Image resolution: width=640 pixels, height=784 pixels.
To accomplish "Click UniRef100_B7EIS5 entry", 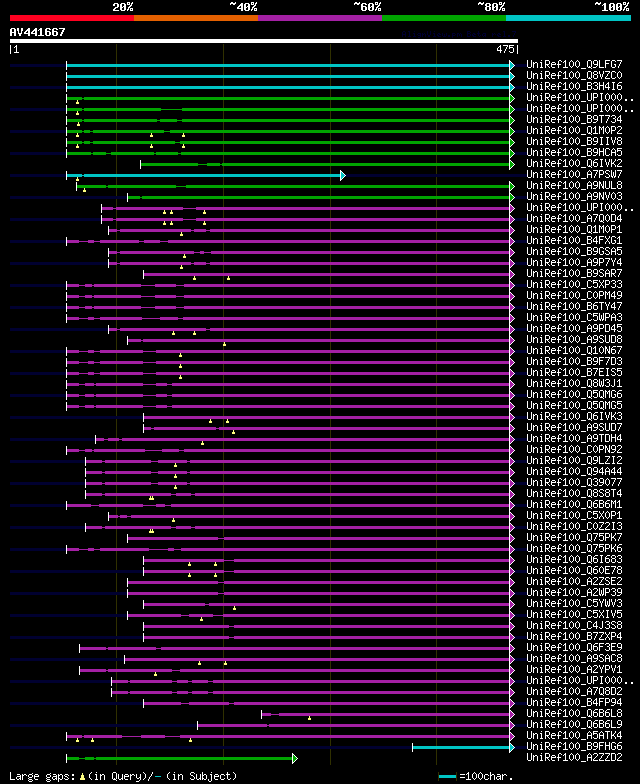I will coord(574,372).
